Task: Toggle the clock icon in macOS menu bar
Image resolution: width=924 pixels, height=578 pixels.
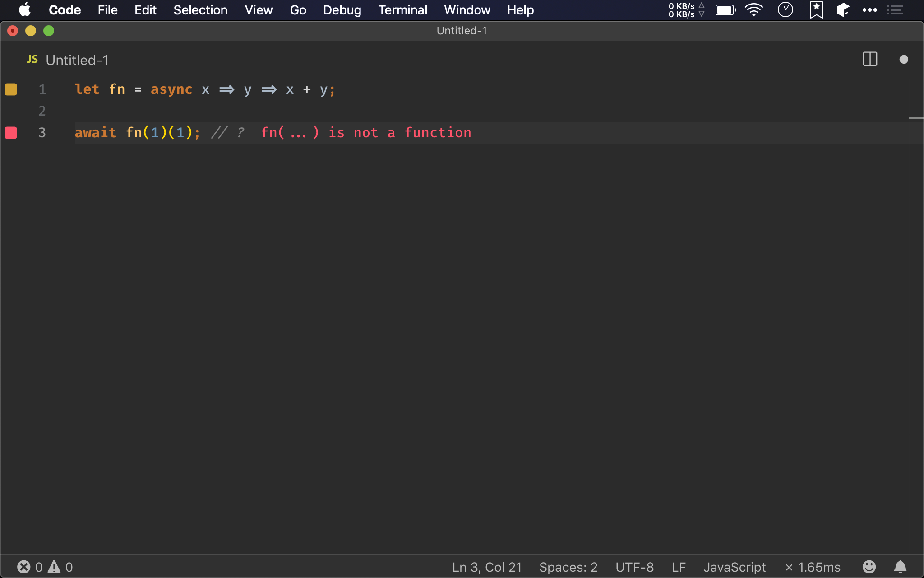Action: tap(786, 10)
